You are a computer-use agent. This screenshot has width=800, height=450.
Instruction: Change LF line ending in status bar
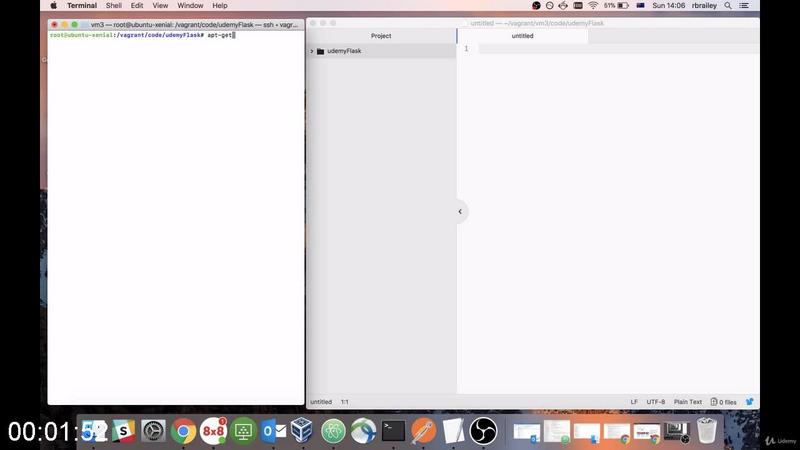634,402
